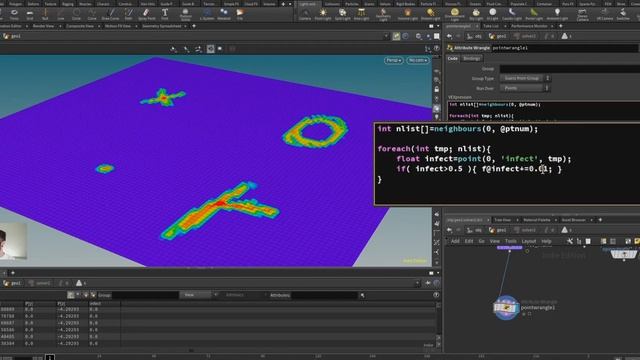Image resolution: width=640 pixels, height=360 pixels.
Task: Select the Path shelf tool
Action: click(129, 14)
